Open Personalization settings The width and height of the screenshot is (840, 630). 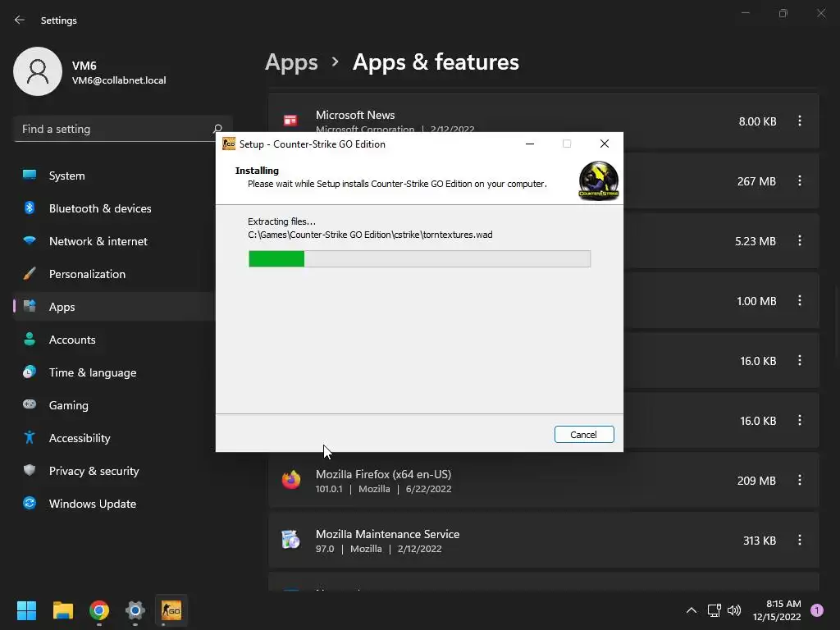click(115, 274)
